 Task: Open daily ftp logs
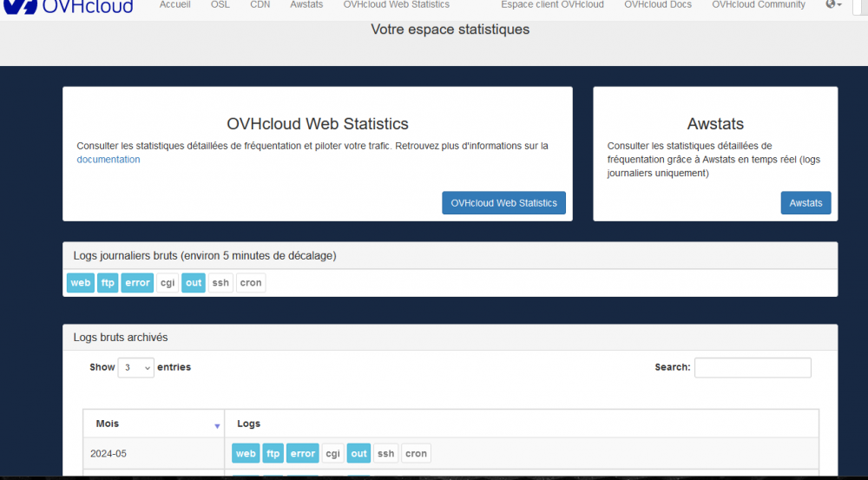108,283
